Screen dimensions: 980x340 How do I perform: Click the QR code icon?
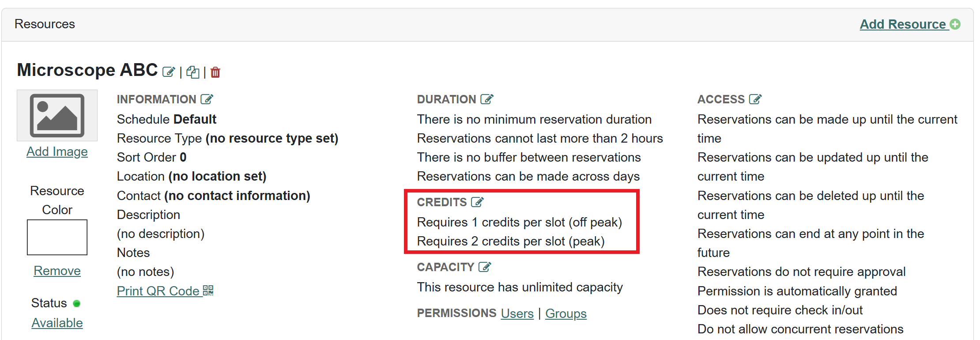[x=208, y=291]
